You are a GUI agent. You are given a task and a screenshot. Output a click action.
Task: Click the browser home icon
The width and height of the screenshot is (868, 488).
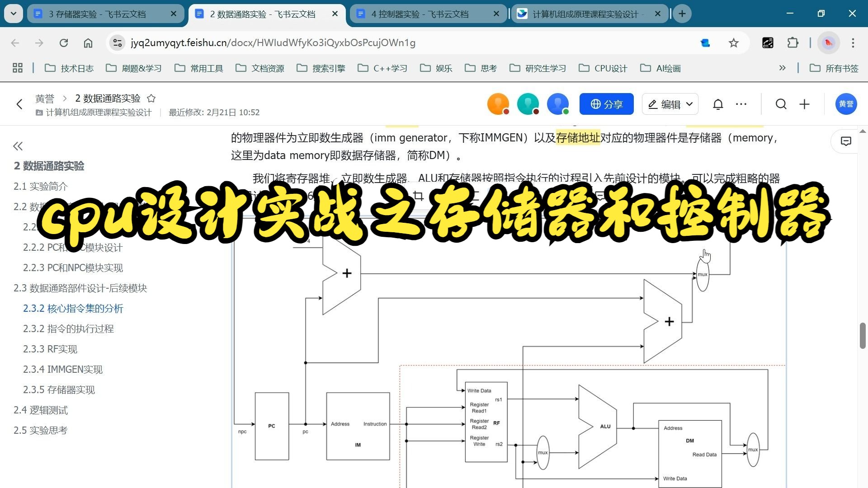tap(88, 42)
